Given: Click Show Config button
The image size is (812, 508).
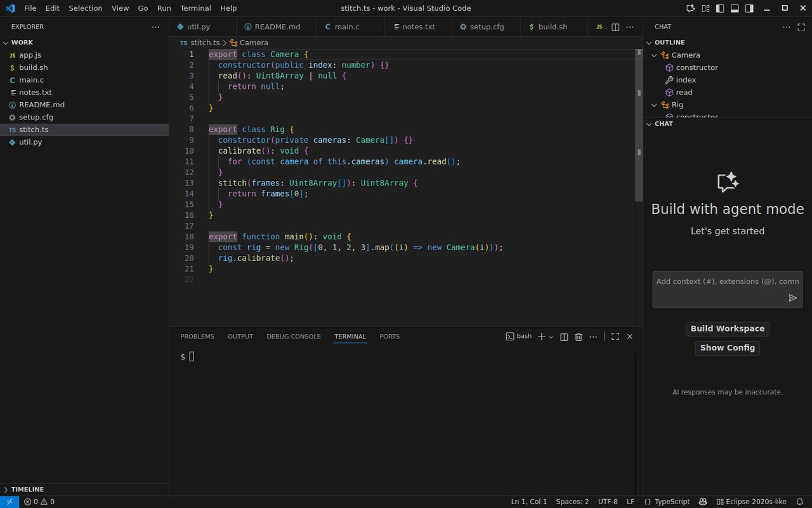Looking at the screenshot, I should [x=728, y=348].
